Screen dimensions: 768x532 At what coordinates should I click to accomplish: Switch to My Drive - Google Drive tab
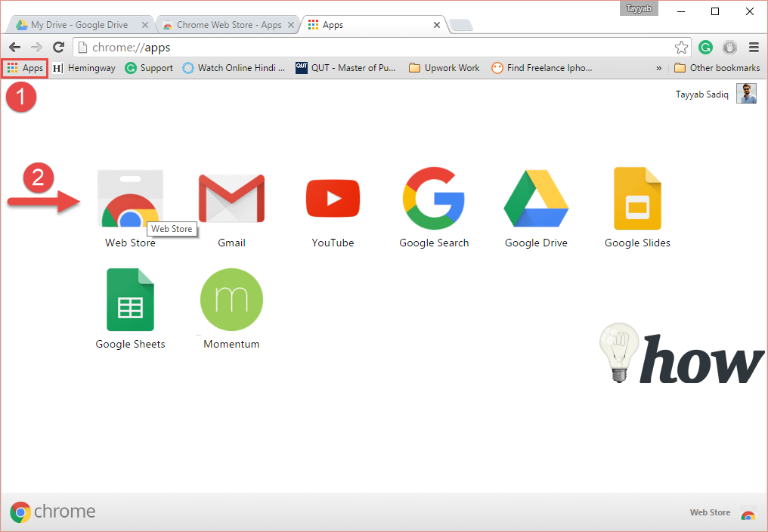79,25
